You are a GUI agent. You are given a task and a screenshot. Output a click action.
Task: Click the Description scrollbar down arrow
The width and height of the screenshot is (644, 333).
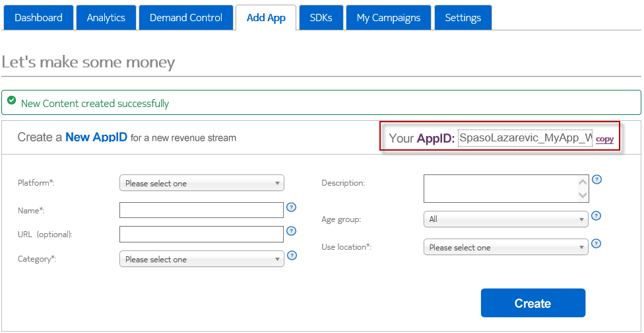click(x=583, y=195)
